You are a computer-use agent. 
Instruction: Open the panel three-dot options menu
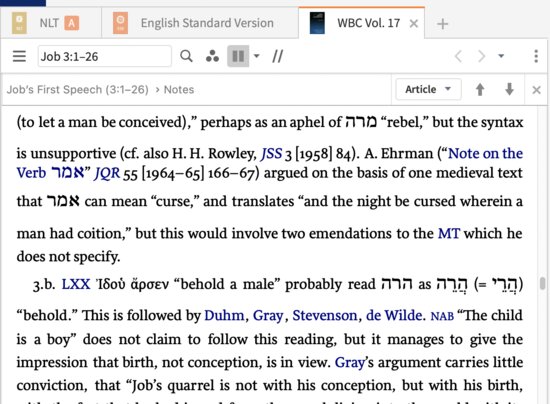tap(536, 56)
